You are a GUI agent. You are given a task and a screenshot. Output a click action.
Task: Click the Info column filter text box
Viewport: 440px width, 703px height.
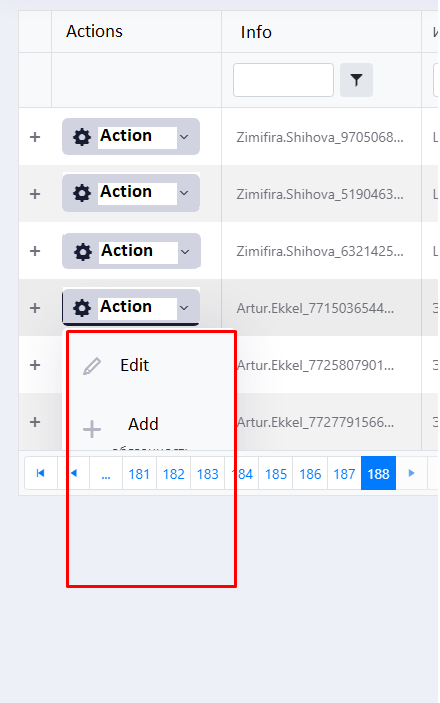coord(283,80)
